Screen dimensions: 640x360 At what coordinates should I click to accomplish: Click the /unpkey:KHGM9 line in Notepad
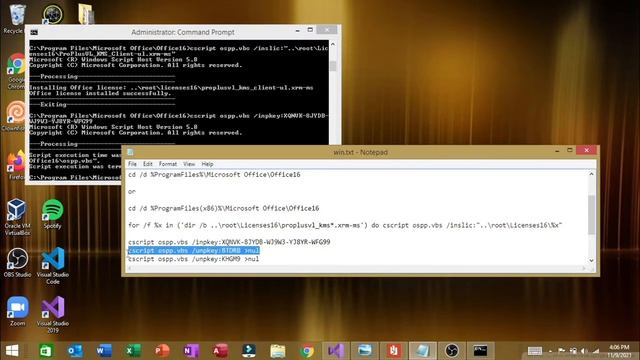click(193, 259)
